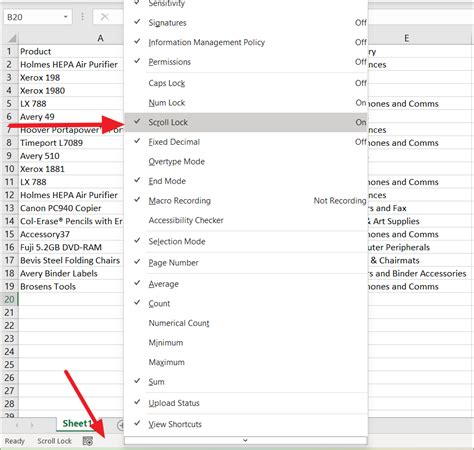Click previous sheet navigation arrow
Screen dimensions: 474x450
[17, 425]
